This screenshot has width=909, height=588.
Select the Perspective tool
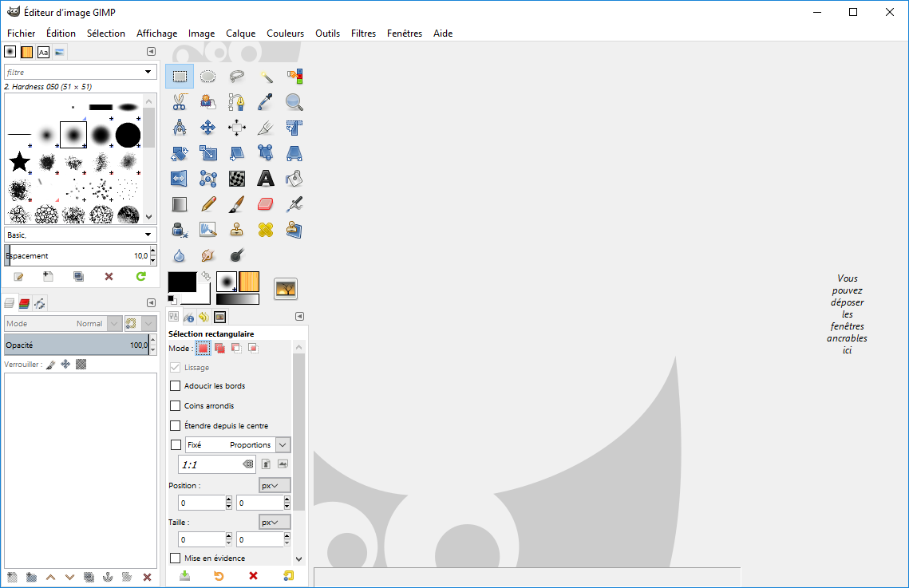pos(294,153)
